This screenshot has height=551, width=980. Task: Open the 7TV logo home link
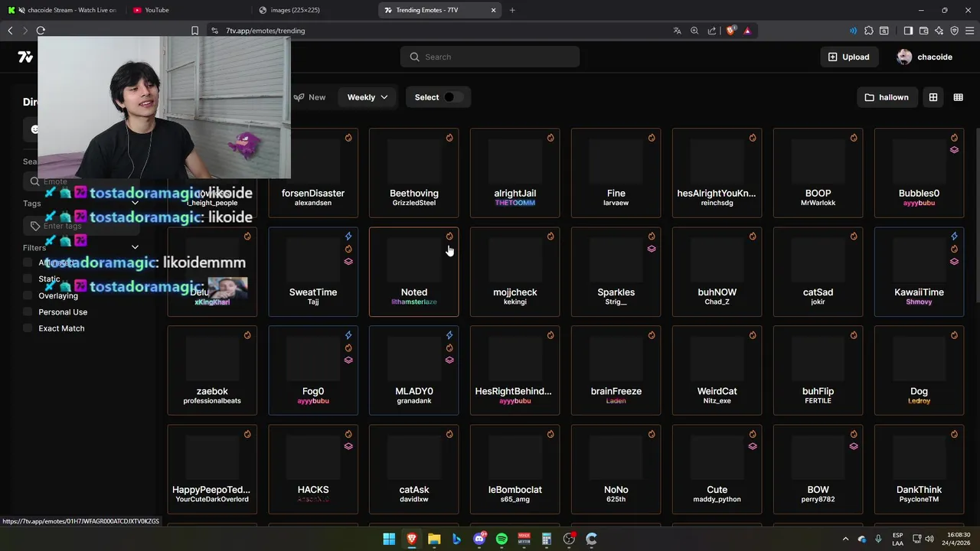click(x=25, y=57)
